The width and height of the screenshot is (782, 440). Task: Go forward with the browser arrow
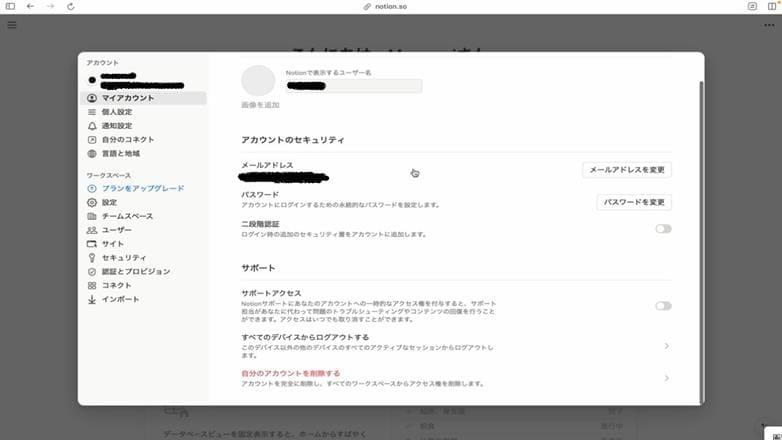[x=50, y=6]
